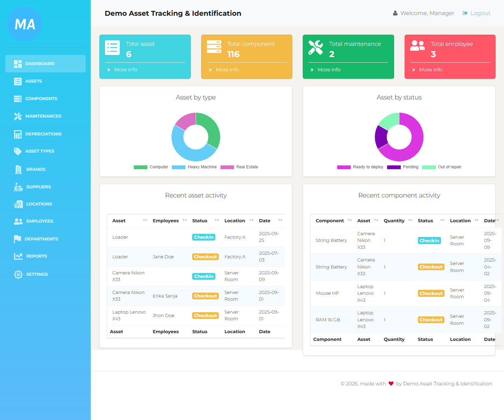This screenshot has width=504, height=420.
Task: Click the Asset Types tag icon
Action: 18,151
